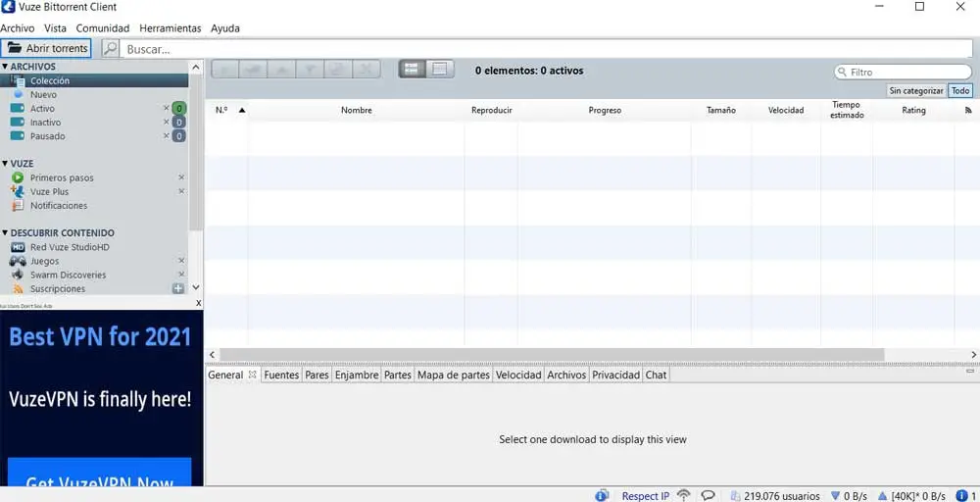
Task: Open the Vista menu
Action: pos(55,28)
